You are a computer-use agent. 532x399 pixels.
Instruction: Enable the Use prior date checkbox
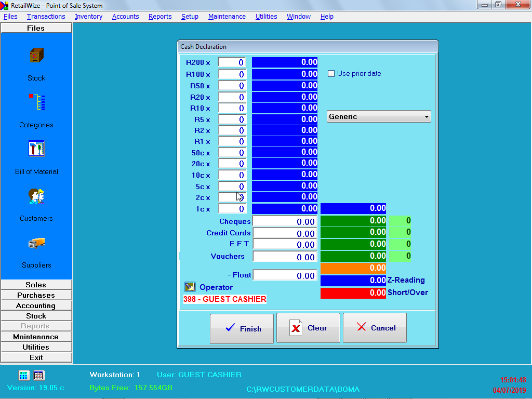331,74
